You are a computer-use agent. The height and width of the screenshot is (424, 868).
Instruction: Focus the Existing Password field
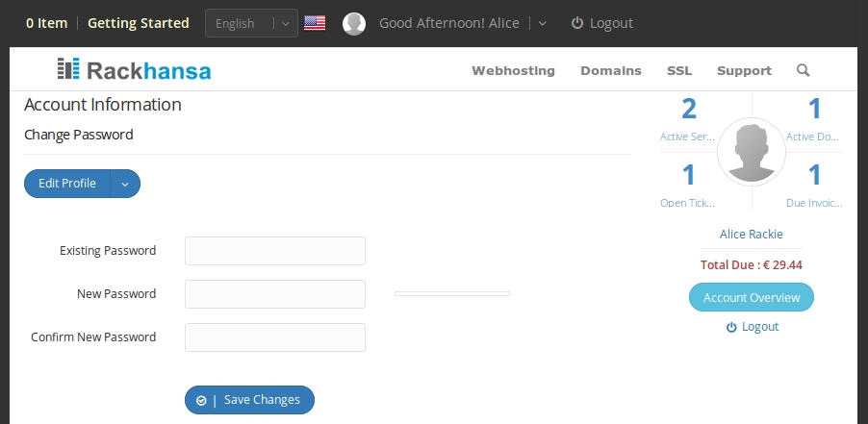point(275,251)
